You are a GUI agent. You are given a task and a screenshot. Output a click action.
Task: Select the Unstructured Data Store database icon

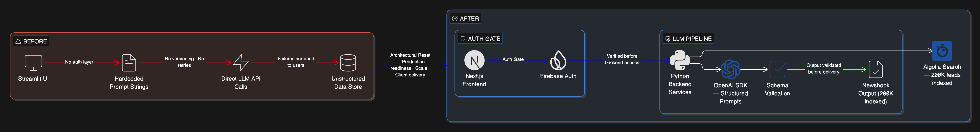pos(348,63)
